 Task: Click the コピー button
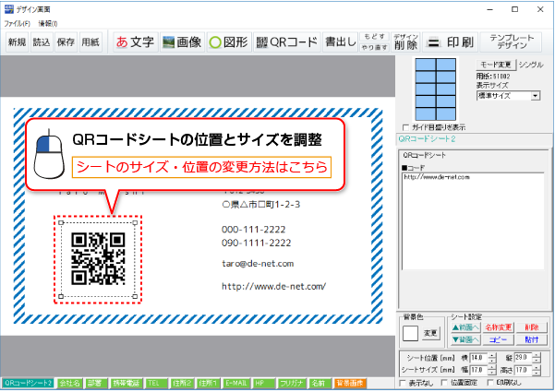[x=498, y=339]
